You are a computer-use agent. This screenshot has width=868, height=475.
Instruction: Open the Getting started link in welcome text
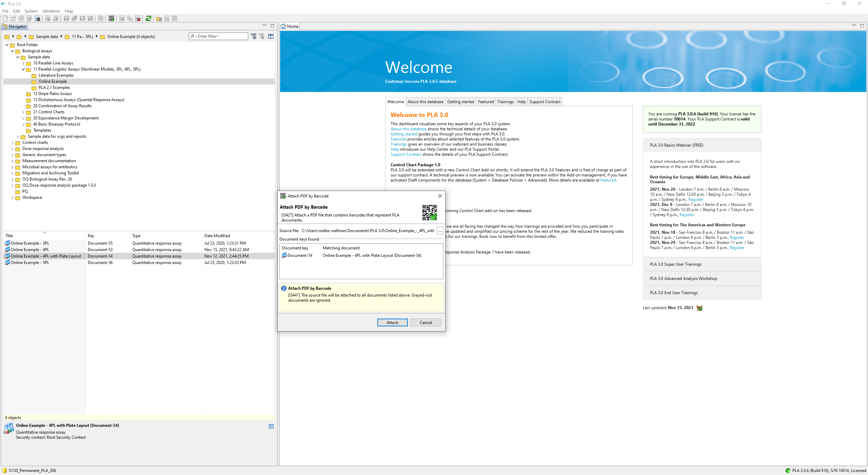404,134
